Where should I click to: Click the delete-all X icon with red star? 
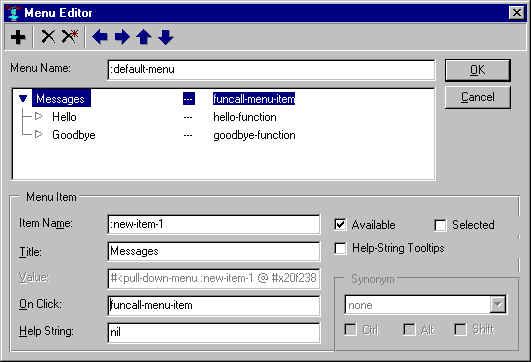click(x=70, y=37)
